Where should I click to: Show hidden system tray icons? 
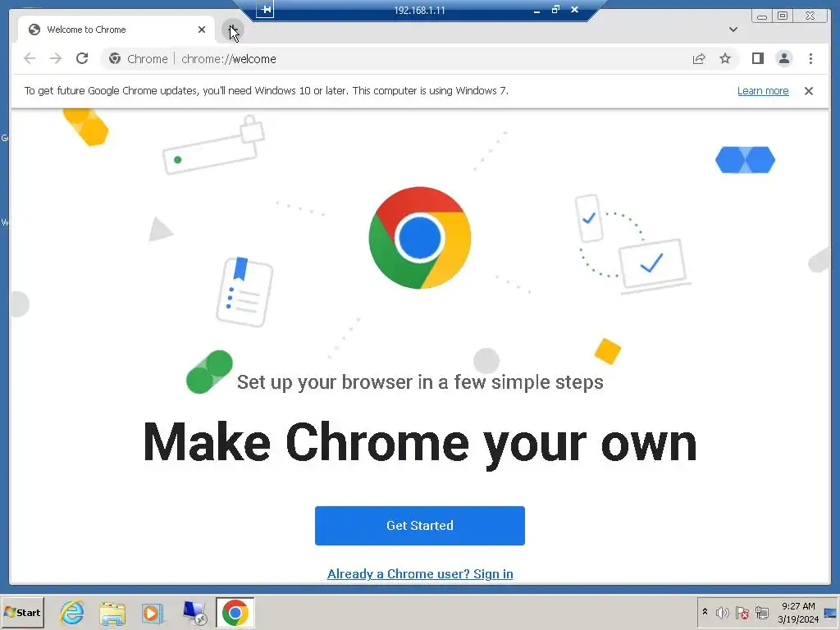click(x=705, y=612)
